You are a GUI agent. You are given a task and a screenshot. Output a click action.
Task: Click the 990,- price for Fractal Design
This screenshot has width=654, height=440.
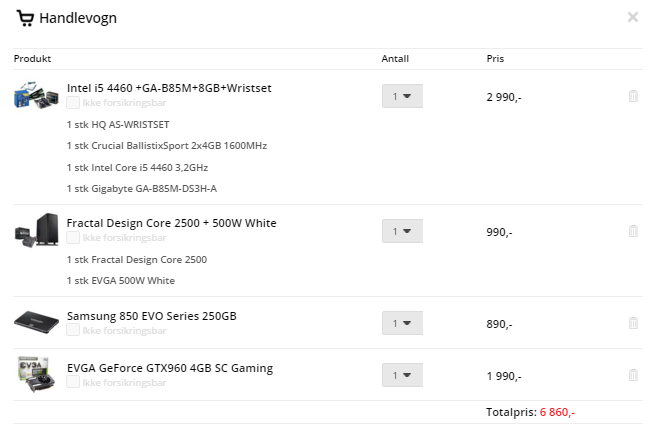499,232
